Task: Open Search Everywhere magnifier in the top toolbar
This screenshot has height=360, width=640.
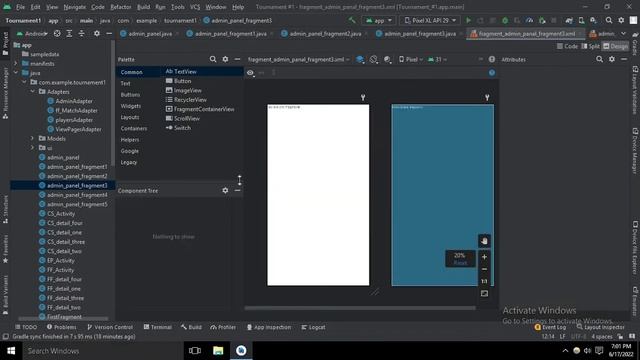Action: [609, 20]
